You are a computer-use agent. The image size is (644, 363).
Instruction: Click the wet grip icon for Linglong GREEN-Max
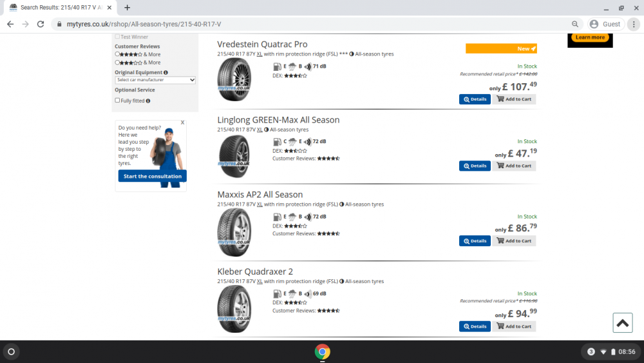click(292, 142)
